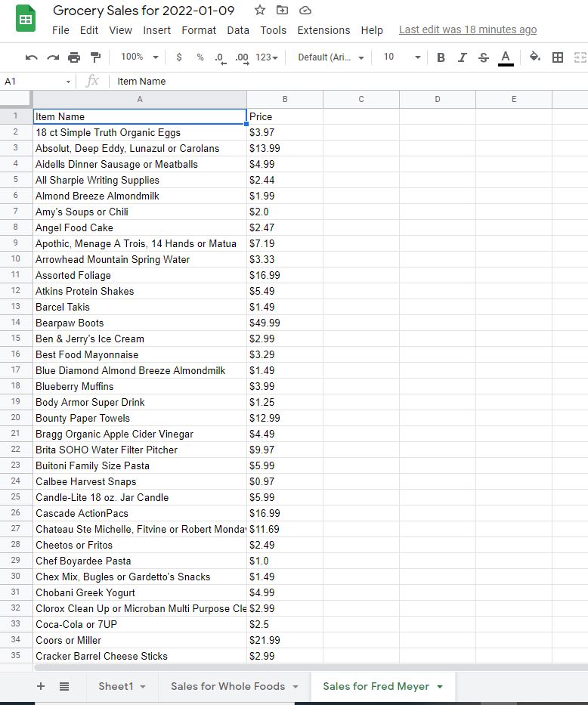Select column A header
The image size is (588, 705).
pyautogui.click(x=140, y=99)
